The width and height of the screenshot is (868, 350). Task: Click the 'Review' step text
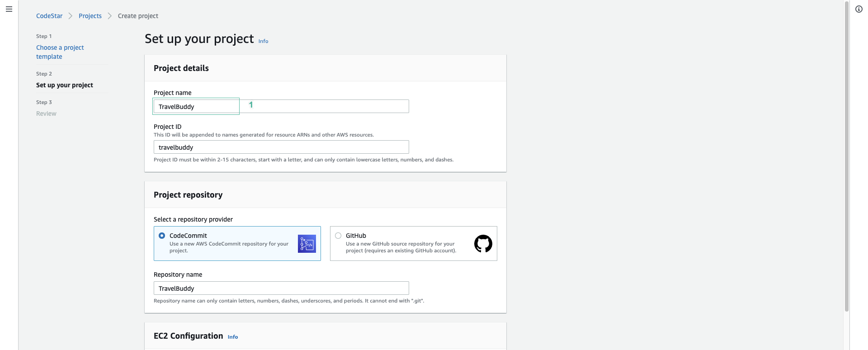(x=46, y=114)
